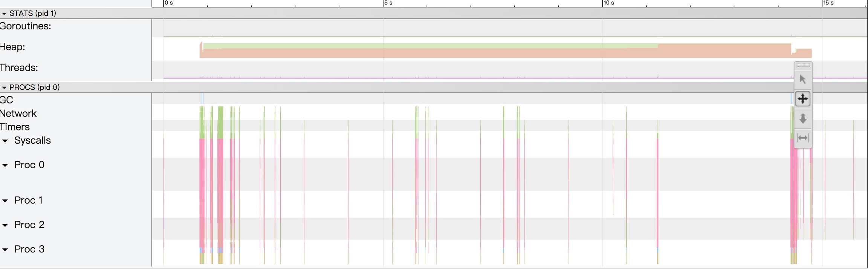Image resolution: width=868 pixels, height=269 pixels.
Task: Select the arrow pointer selection tool
Action: (802, 79)
